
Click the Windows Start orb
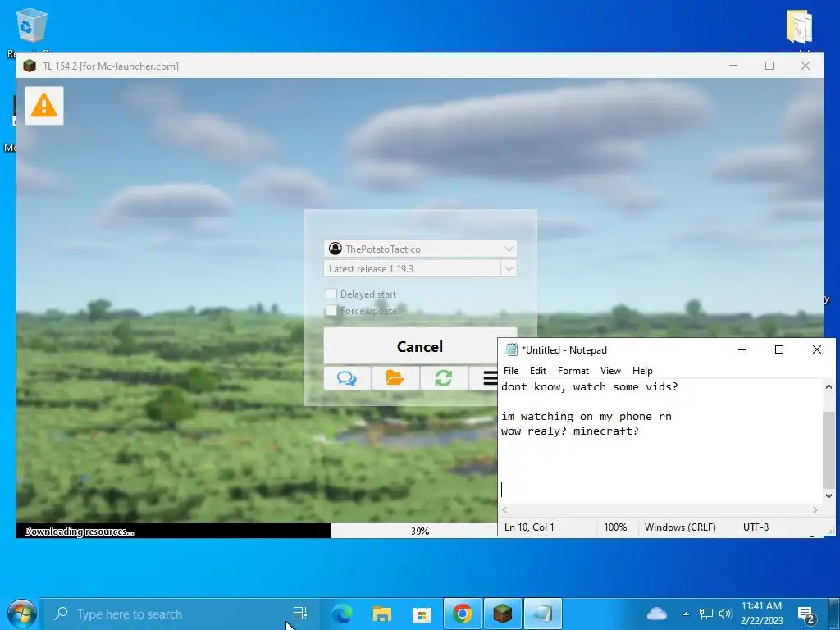point(21,614)
